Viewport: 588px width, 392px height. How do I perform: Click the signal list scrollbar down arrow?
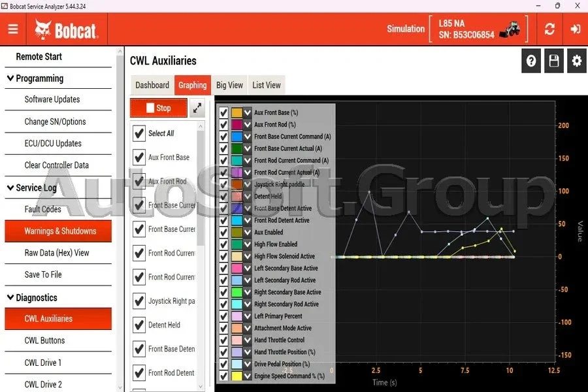[x=201, y=386]
